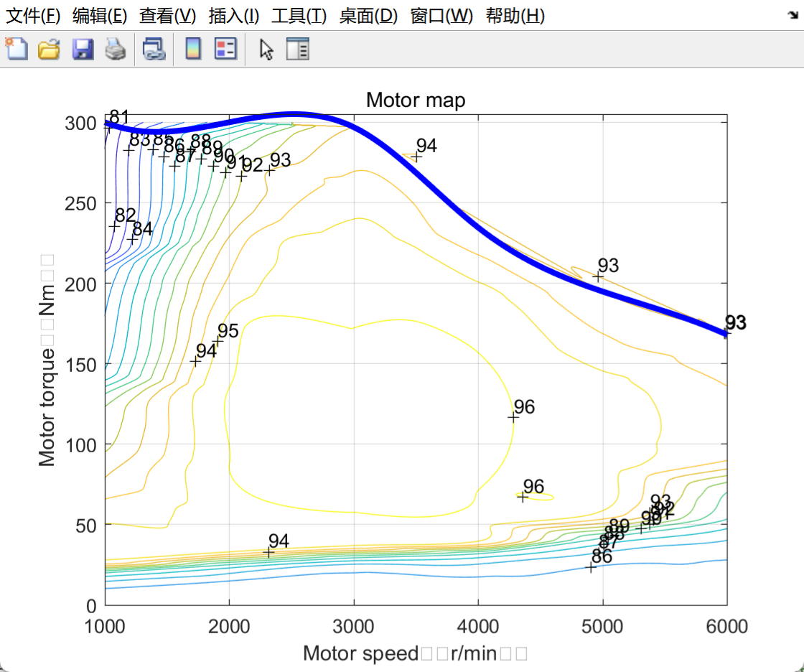Print the figure using the printer icon
The height and width of the screenshot is (672, 804).
pyautogui.click(x=116, y=50)
